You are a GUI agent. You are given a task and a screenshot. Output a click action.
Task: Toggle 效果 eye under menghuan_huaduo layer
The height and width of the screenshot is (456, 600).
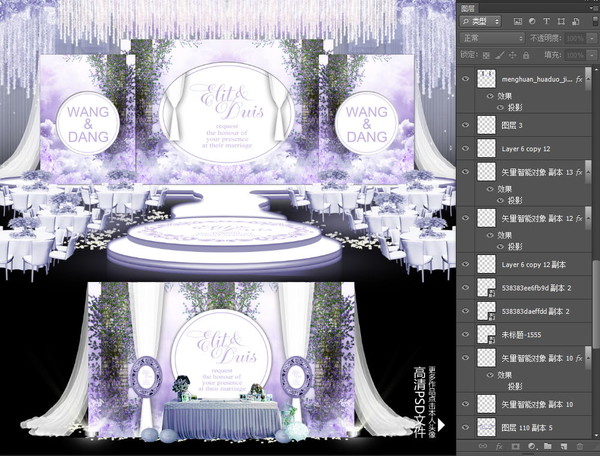point(490,96)
